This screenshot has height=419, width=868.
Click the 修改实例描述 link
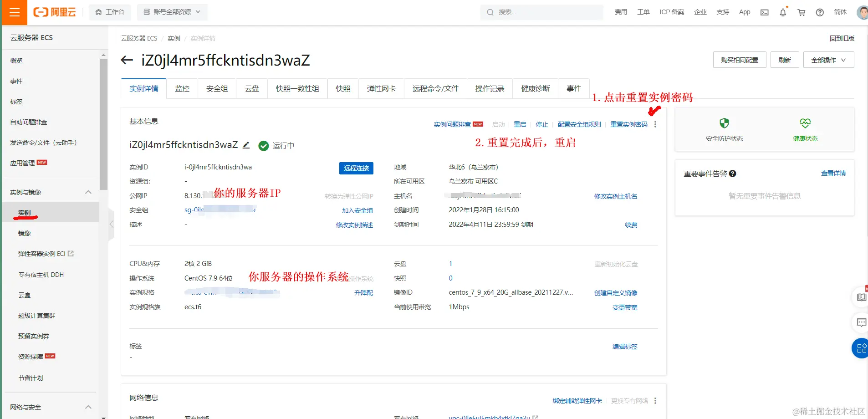(x=354, y=225)
